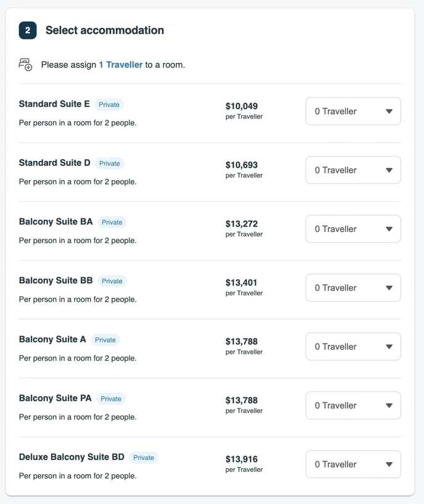Click the Private badge on Balcony Suite BA
424x504 pixels.
pos(112,222)
